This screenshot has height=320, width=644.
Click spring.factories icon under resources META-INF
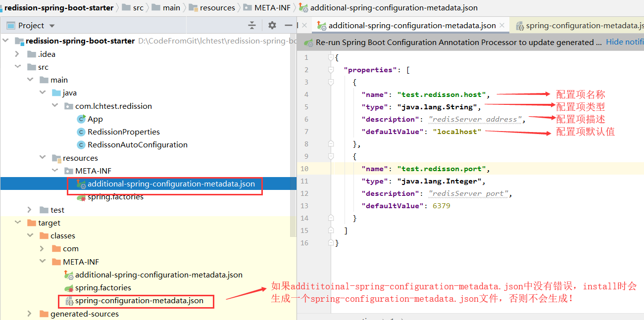[81, 197]
